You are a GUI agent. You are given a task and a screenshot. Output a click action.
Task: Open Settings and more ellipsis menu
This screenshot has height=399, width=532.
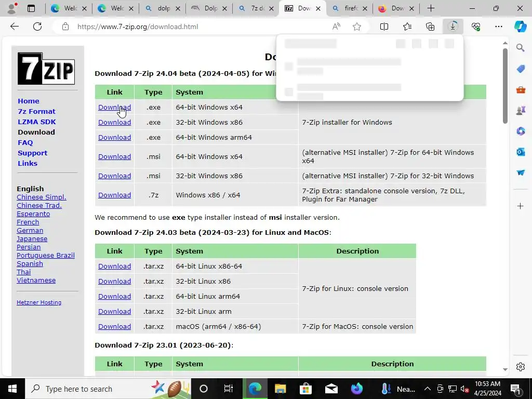click(498, 26)
